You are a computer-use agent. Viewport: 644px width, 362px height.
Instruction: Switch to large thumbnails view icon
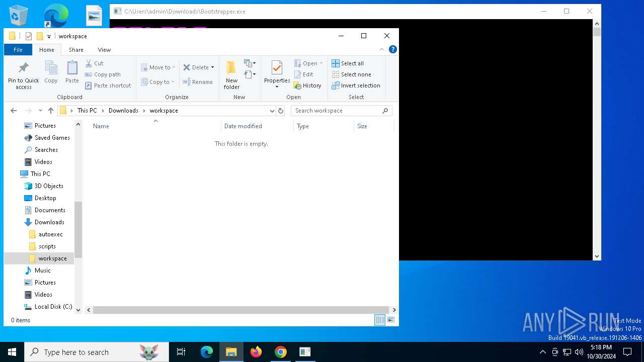[x=391, y=320]
